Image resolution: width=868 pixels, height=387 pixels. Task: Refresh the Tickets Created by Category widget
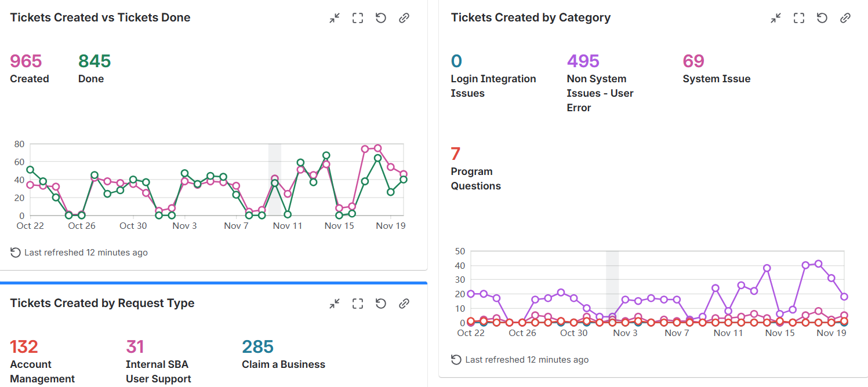[x=822, y=18]
